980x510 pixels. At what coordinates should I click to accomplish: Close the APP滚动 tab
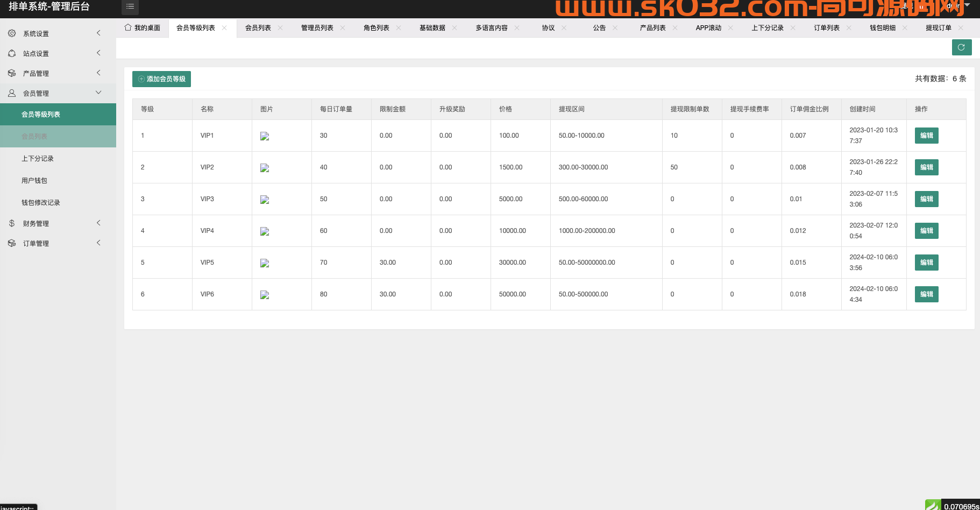click(730, 28)
